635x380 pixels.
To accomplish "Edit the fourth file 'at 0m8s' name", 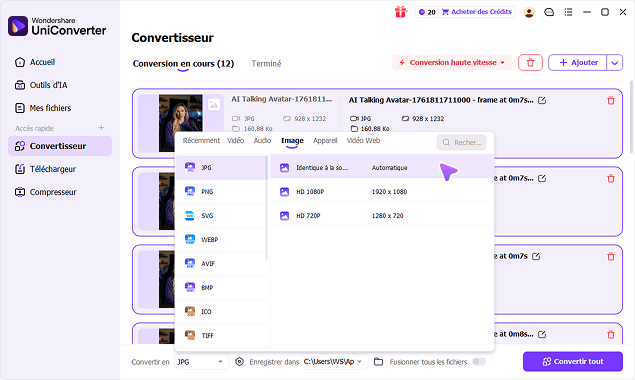I will pyautogui.click(x=542, y=334).
